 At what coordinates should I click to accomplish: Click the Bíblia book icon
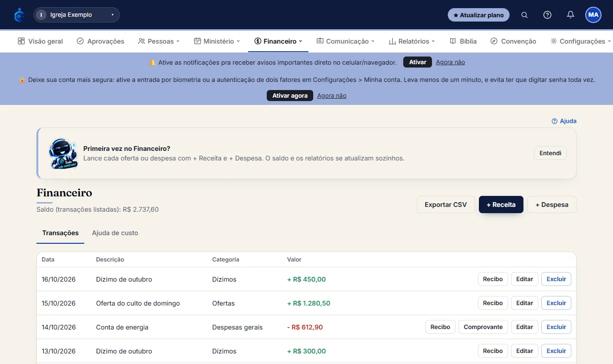[453, 41]
